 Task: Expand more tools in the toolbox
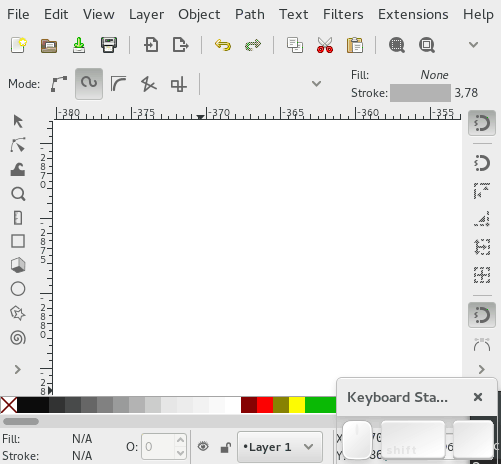(x=18, y=369)
